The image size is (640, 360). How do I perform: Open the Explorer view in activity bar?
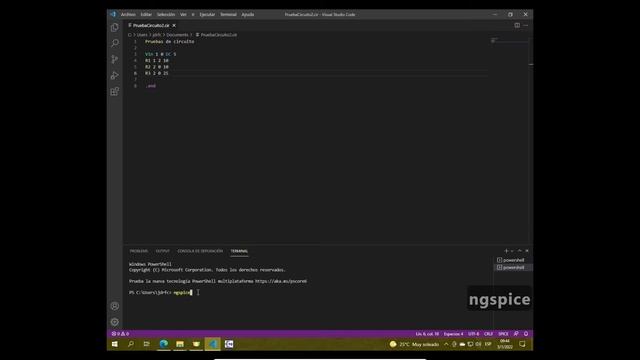pyautogui.click(x=115, y=27)
